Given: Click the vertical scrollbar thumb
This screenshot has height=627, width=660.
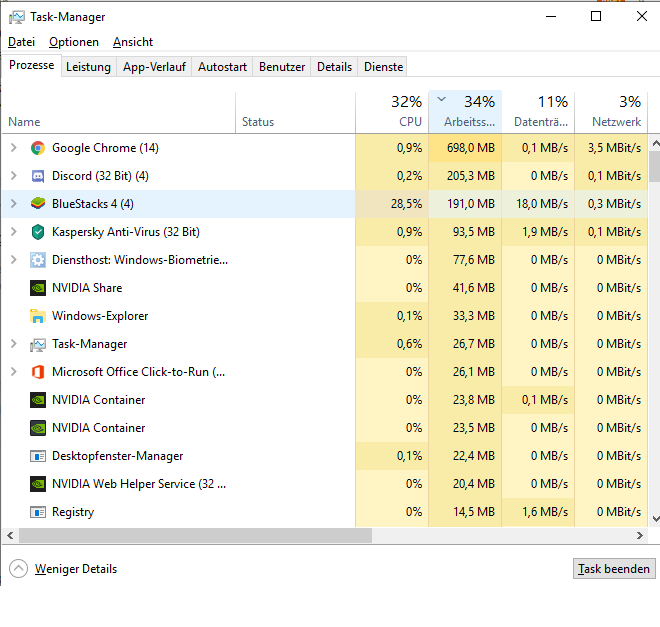Looking at the screenshot, I should (655, 166).
